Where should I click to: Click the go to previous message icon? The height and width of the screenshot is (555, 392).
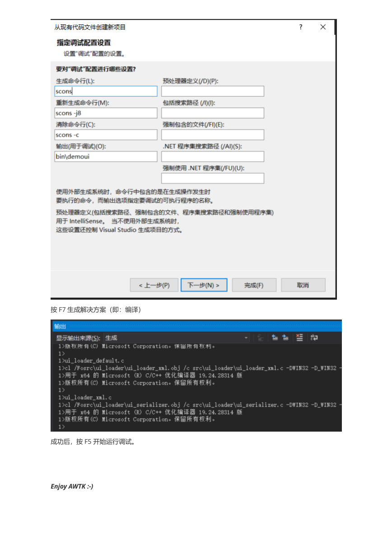pos(275,338)
